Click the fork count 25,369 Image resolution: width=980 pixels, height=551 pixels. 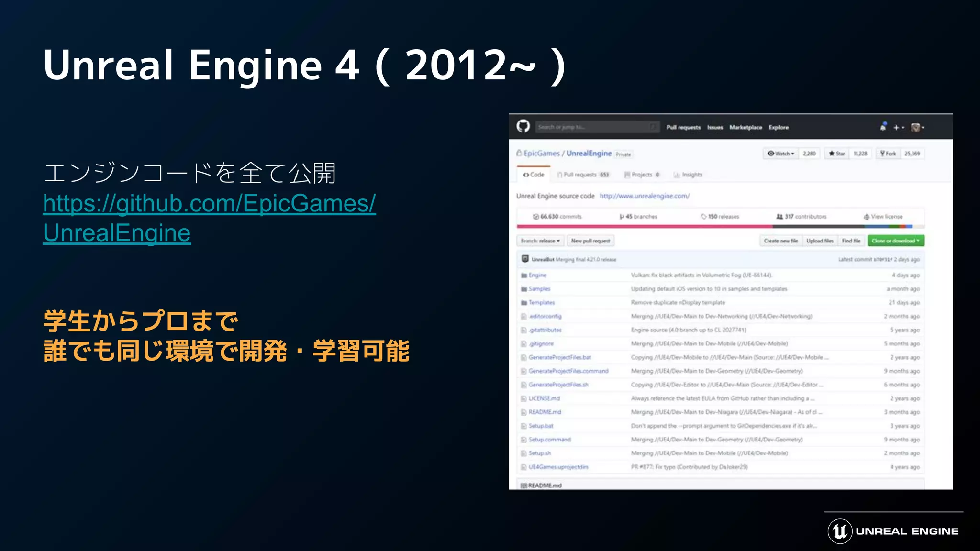912,154
